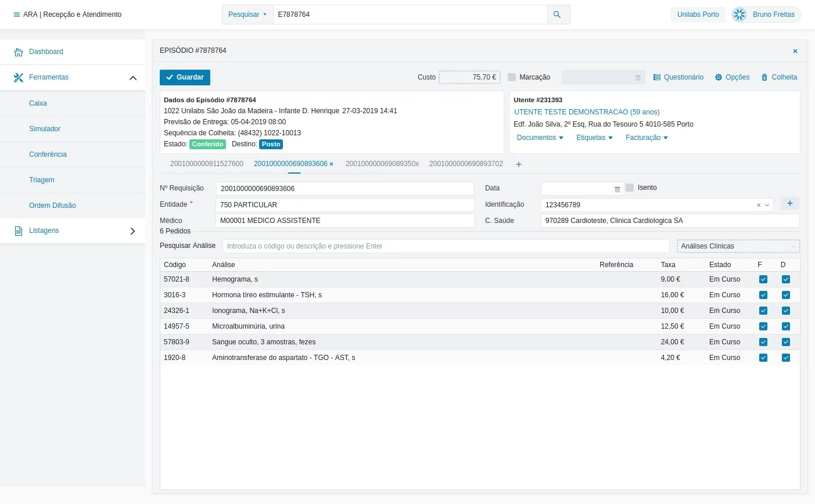Open the Data calendar icon
This screenshot has width=815, height=504.
pos(617,189)
